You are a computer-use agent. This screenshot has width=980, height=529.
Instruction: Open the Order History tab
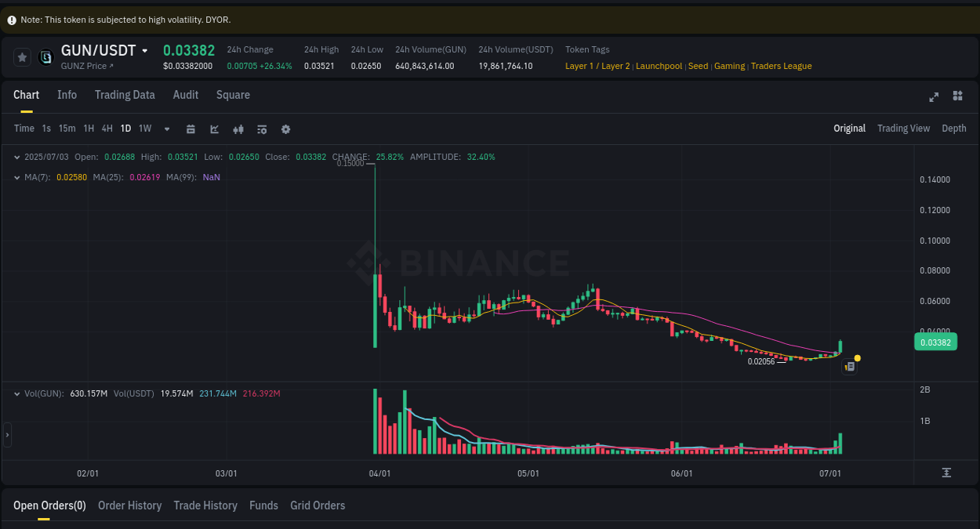pos(129,505)
